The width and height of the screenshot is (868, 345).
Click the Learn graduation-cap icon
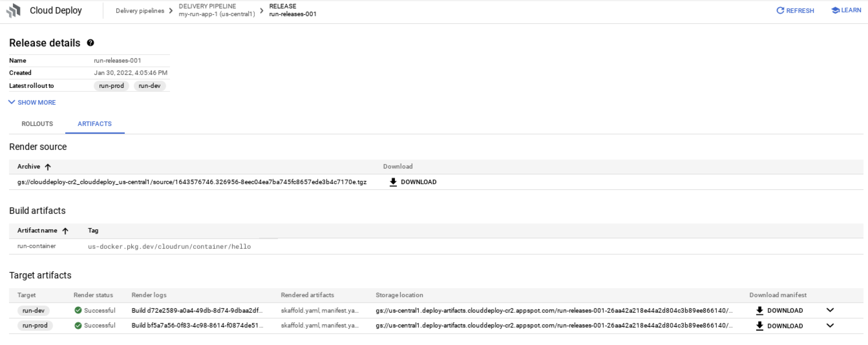pos(835,10)
